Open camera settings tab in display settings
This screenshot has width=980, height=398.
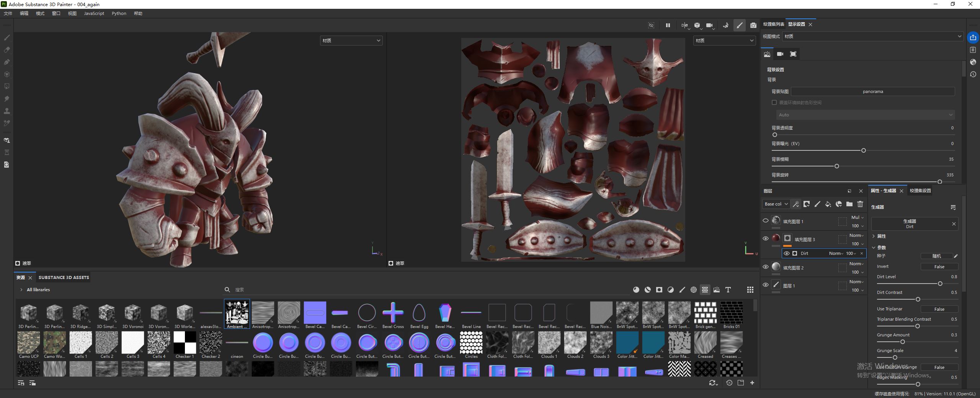pyautogui.click(x=780, y=54)
